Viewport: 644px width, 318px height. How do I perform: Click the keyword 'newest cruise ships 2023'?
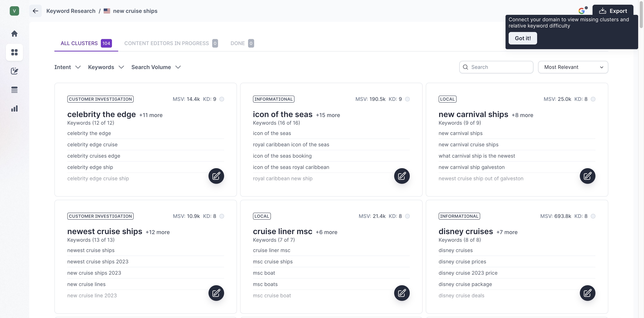pyautogui.click(x=98, y=261)
